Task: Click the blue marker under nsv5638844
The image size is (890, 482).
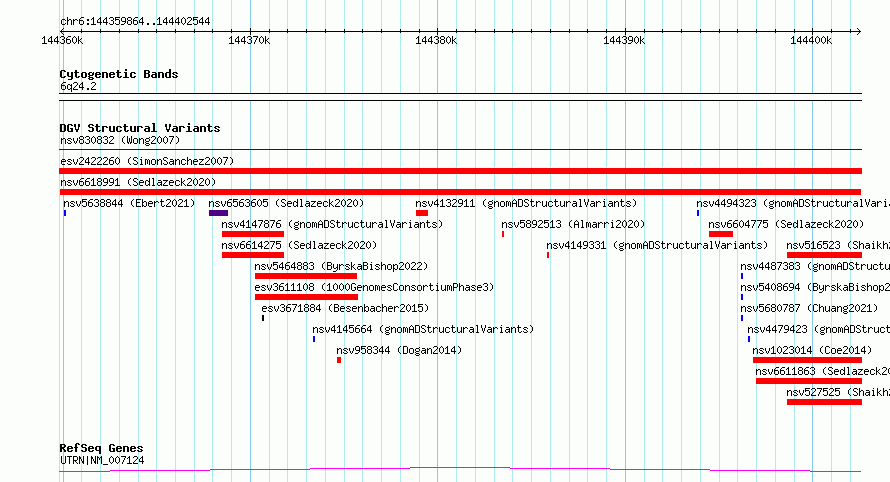Action: tap(65, 213)
